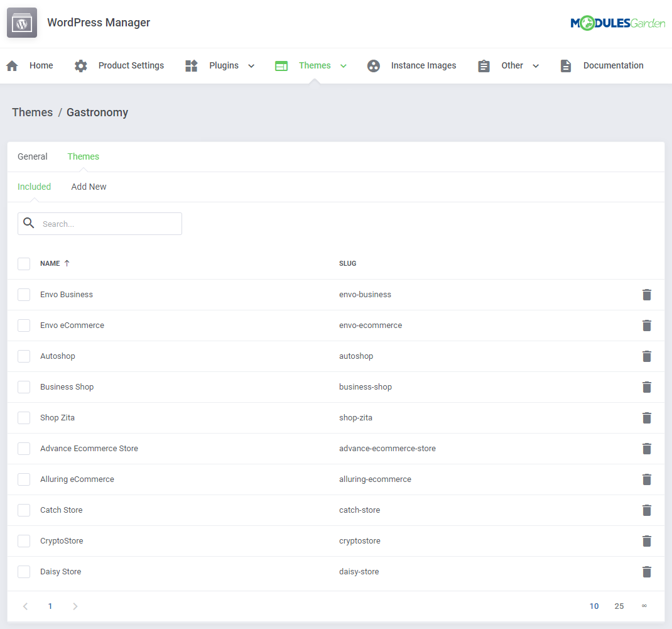This screenshot has height=629, width=672.
Task: Toggle the select-all checkbox in header
Action: 24,264
